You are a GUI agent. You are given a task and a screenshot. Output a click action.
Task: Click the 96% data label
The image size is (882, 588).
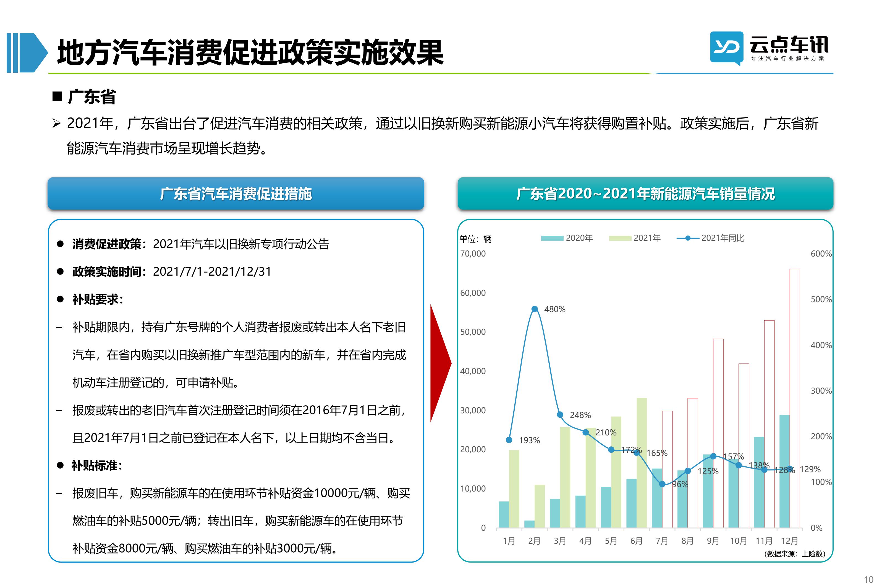pos(680,484)
